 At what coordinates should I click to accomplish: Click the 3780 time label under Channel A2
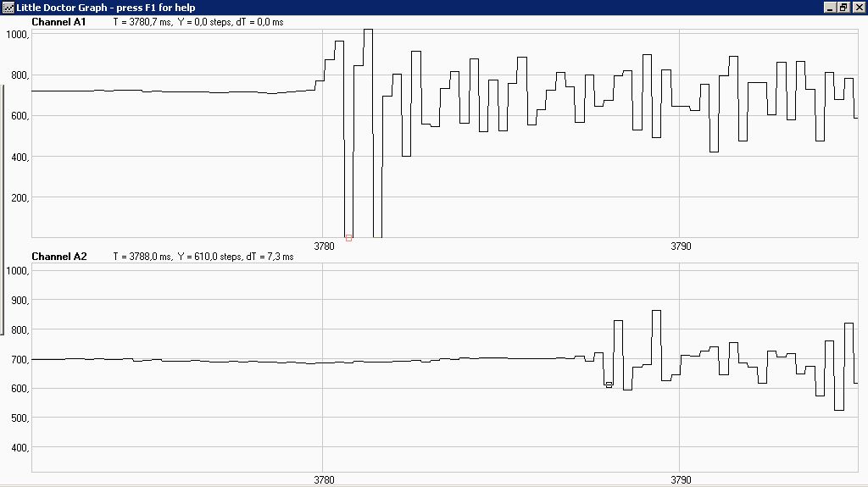(x=324, y=480)
